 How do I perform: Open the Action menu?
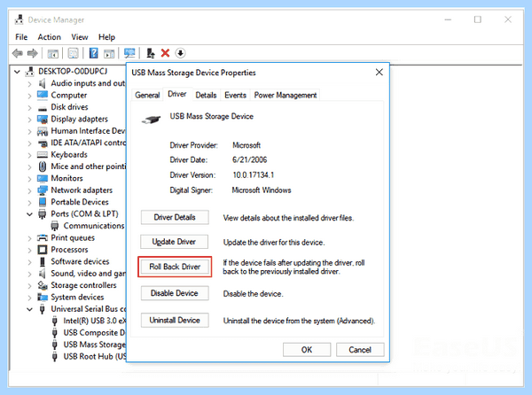pos(49,37)
